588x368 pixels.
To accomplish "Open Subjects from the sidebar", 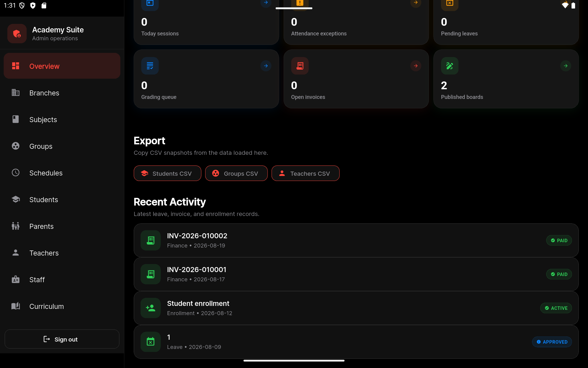I will point(62,120).
